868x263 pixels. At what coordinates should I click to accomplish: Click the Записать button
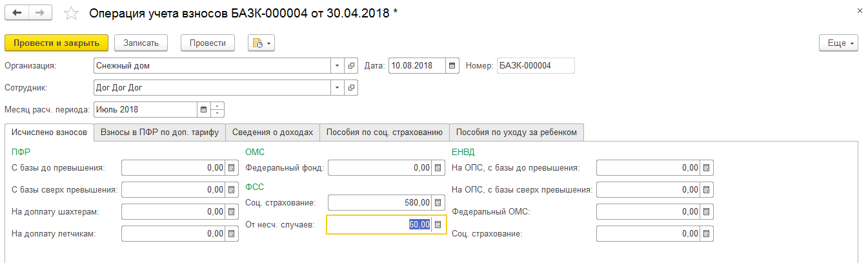(141, 43)
